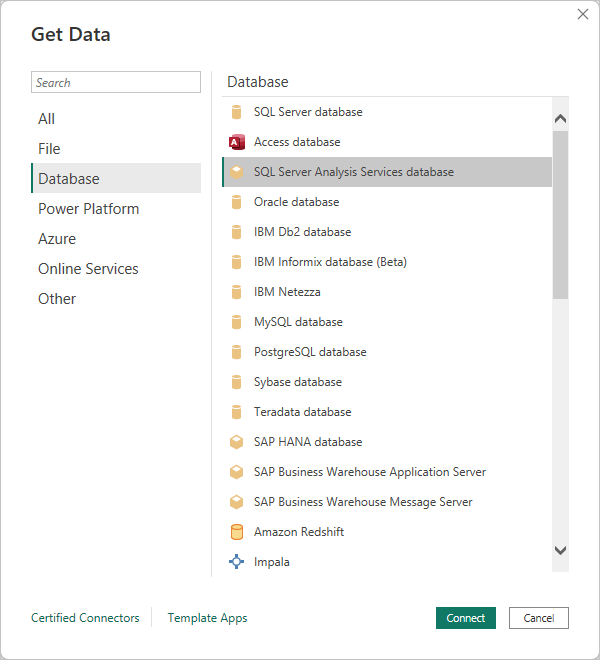
Task: Click the scrollbar up arrow
Action: point(560,119)
